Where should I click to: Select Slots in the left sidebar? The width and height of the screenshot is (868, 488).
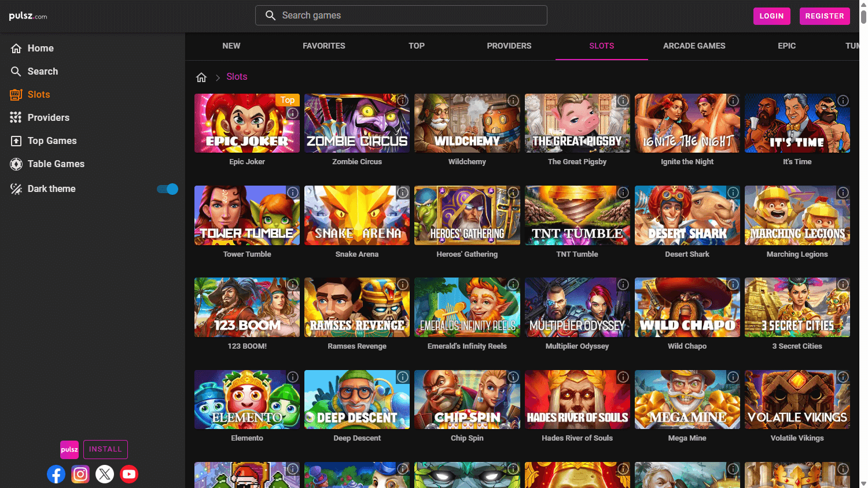coord(39,94)
